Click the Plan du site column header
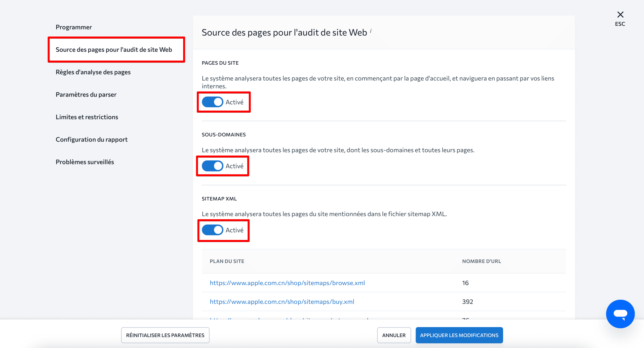Viewport: 644px width, 348px height. (x=227, y=261)
